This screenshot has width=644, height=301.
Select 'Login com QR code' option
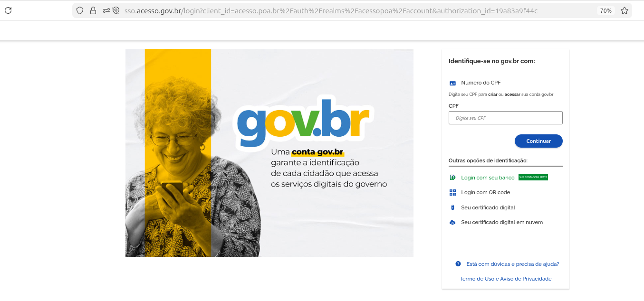tap(485, 192)
